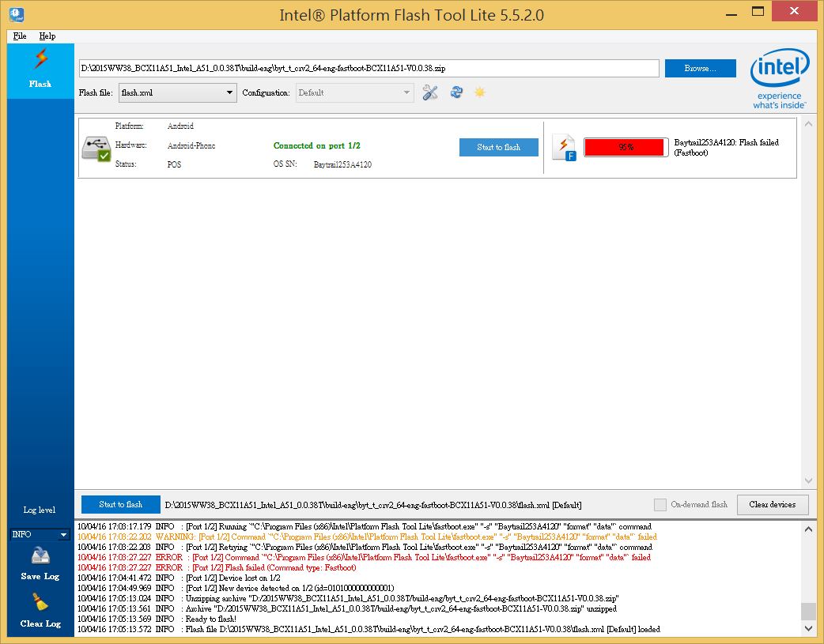The height and width of the screenshot is (644, 824).
Task: Expand the Flash file flash.xml dropdown
Action: 177,93
